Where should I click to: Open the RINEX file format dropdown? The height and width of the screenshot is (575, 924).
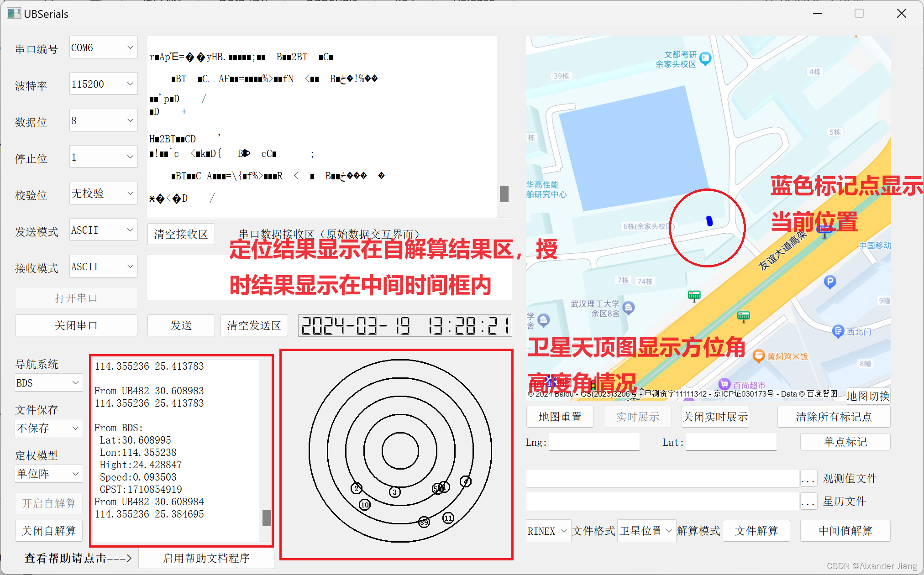coord(548,531)
